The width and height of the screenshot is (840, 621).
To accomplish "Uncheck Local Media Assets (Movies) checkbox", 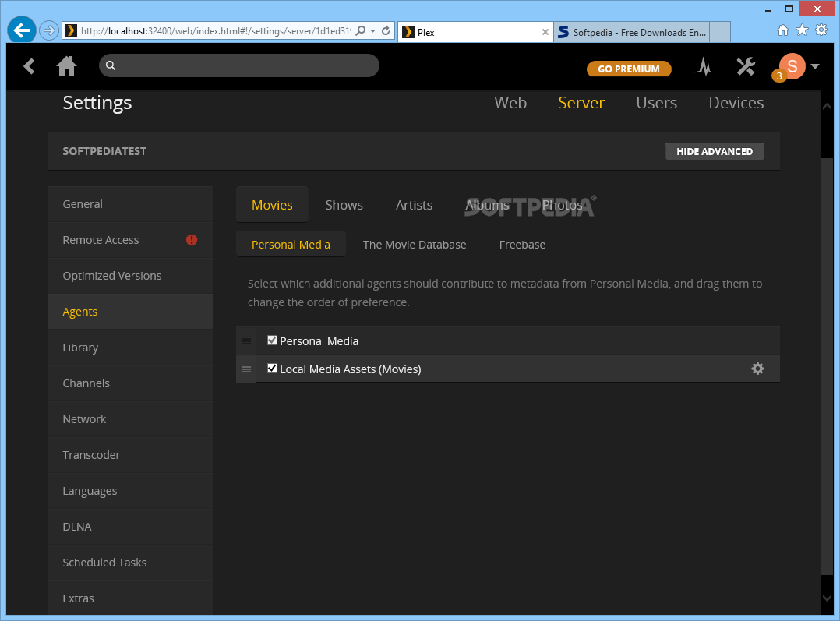I will tap(272, 368).
